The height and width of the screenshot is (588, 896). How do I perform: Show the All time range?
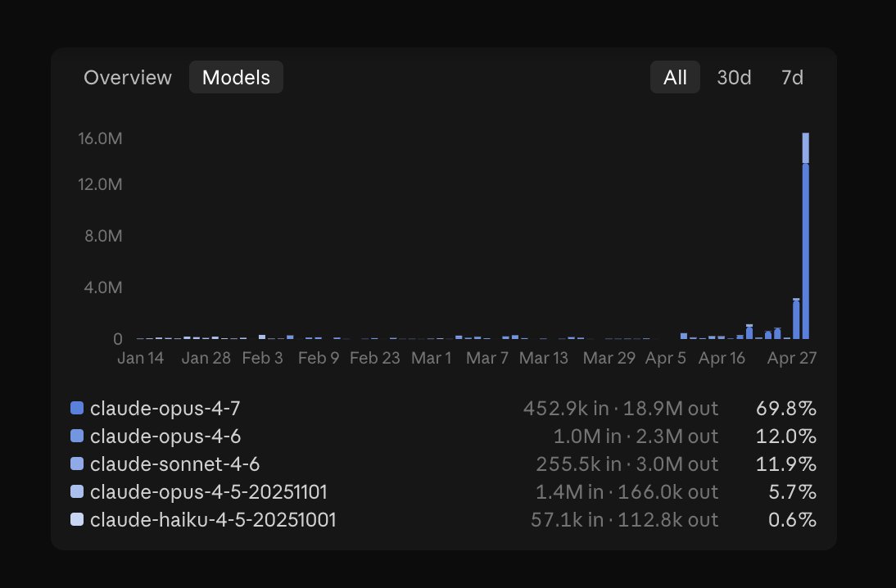click(675, 77)
